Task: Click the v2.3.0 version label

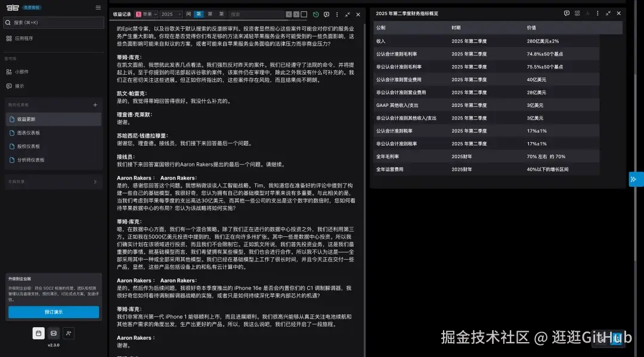Action: tap(54, 345)
